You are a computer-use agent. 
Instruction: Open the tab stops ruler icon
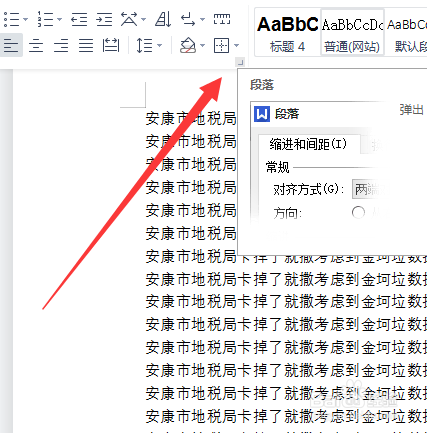pyautogui.click(x=222, y=19)
